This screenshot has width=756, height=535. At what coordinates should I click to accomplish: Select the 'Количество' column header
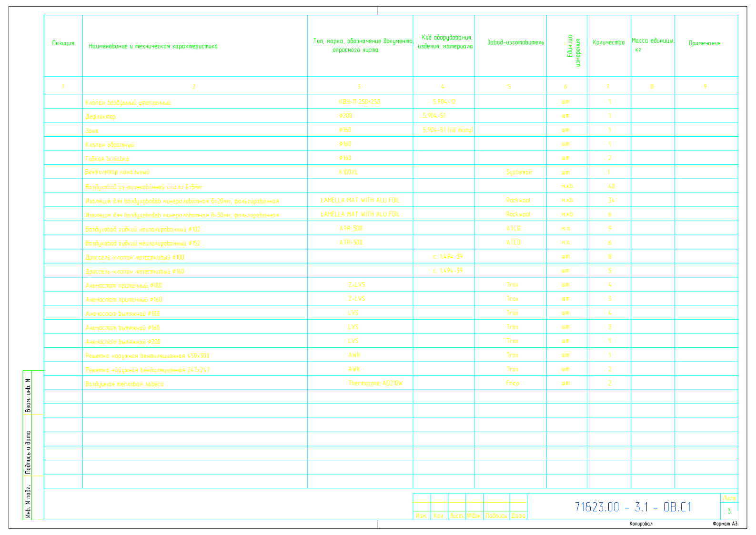click(x=608, y=42)
